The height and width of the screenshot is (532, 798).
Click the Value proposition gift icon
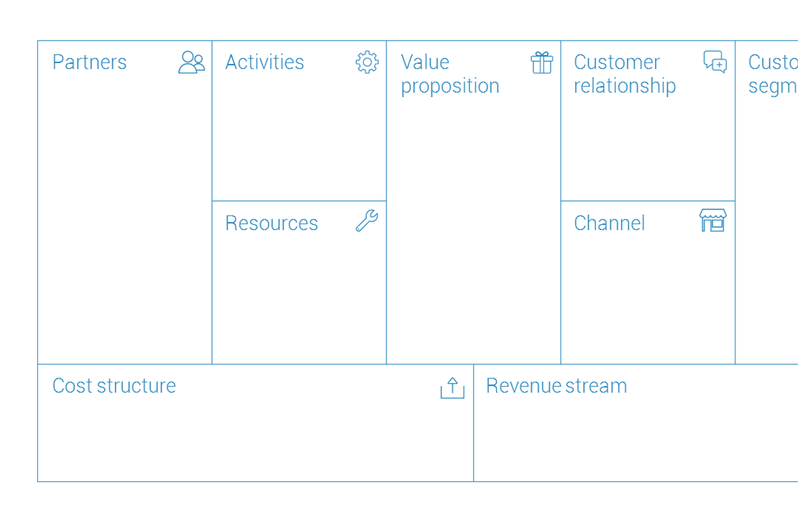point(542,63)
